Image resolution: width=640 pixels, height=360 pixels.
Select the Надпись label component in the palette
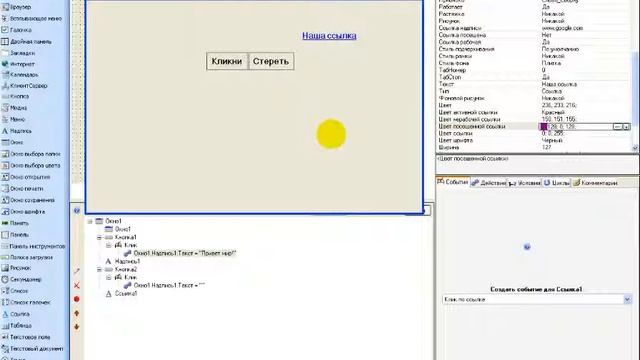(16, 131)
